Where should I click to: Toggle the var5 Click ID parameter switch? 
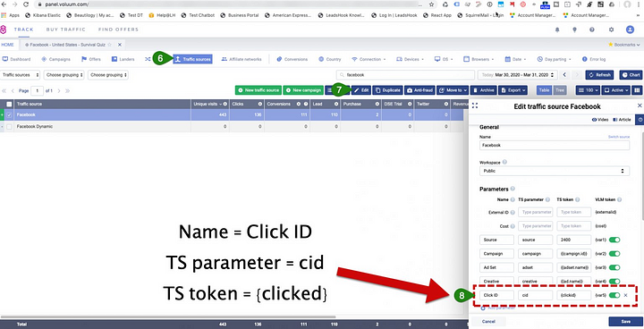click(614, 295)
